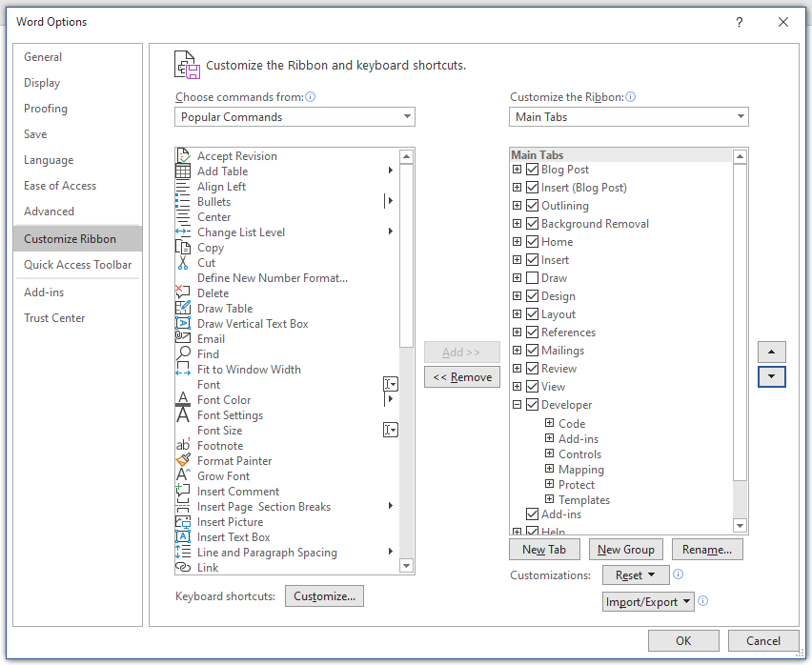
Task: Click the Insert Picture icon
Action: pos(183,522)
